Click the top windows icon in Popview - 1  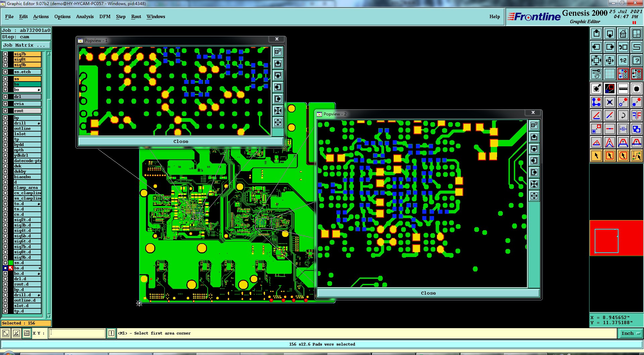click(278, 52)
